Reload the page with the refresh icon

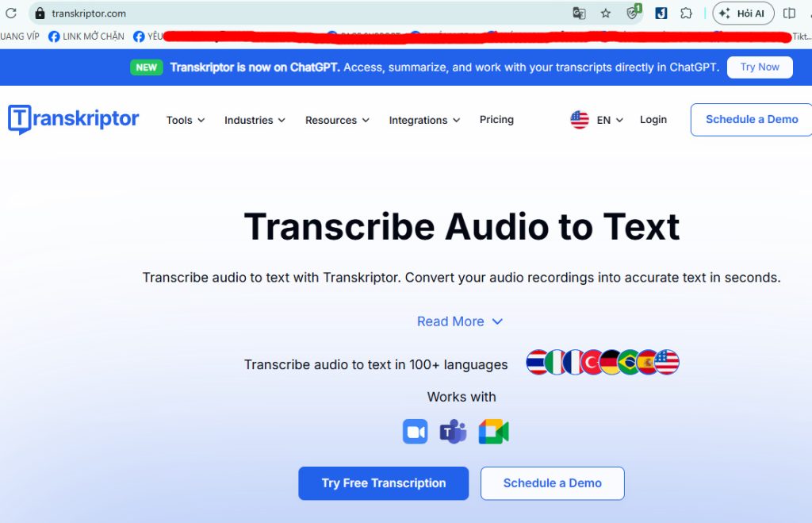[x=10, y=13]
